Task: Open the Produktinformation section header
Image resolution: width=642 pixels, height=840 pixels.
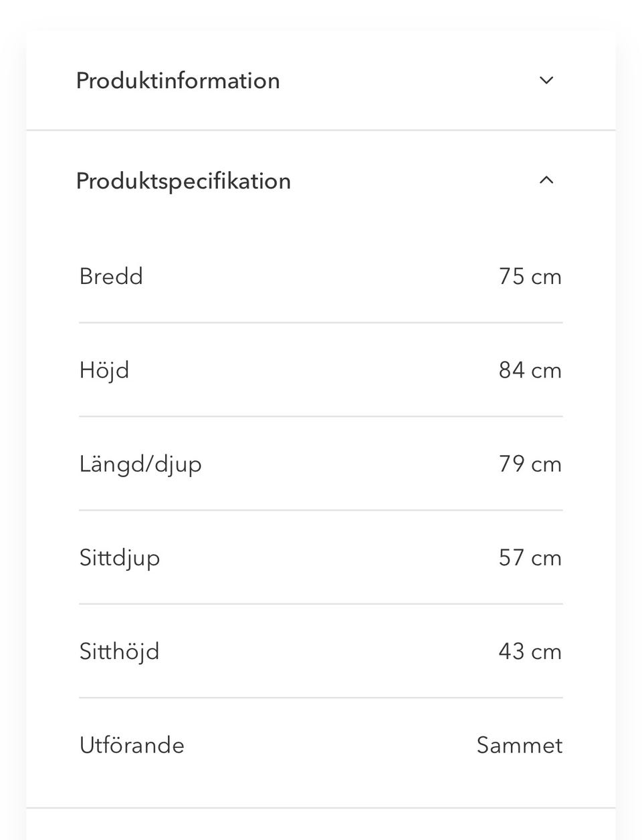Action: (x=178, y=81)
